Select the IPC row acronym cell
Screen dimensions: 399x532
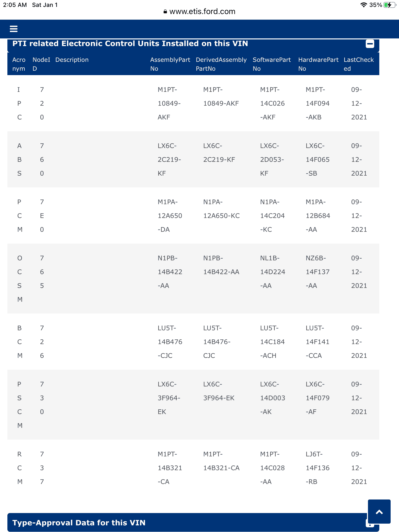pyautogui.click(x=19, y=103)
